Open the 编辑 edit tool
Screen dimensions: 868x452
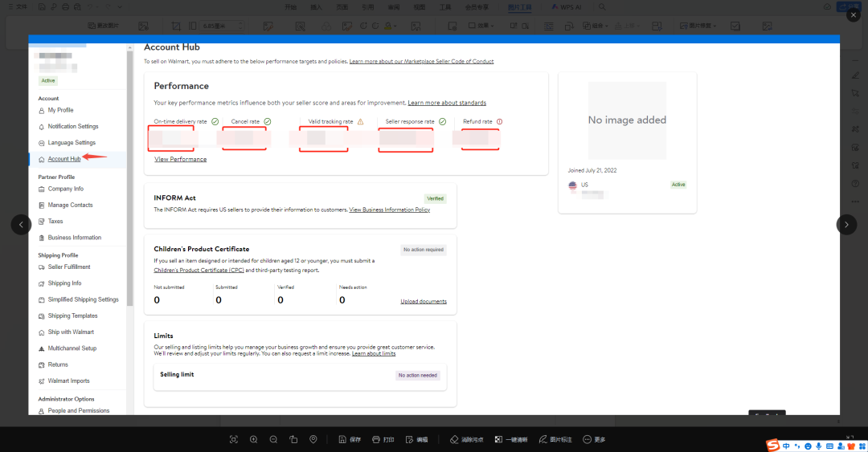417,439
